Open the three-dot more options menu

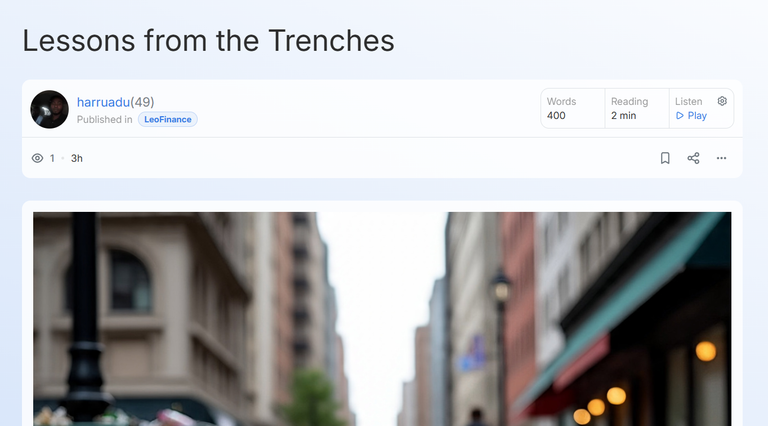[x=721, y=158]
